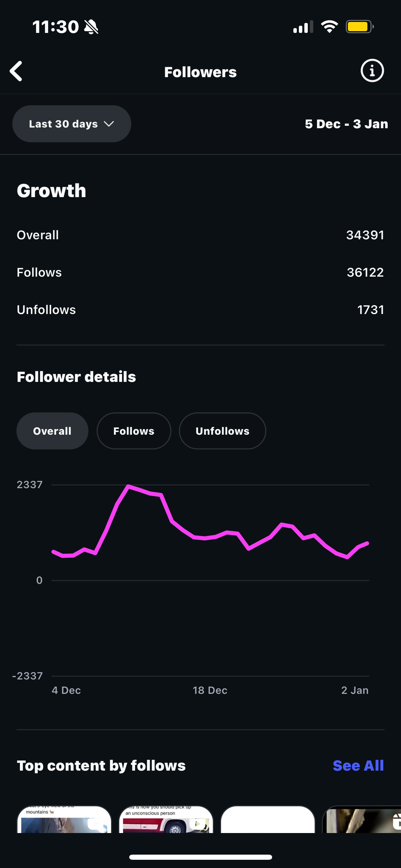Tap play icon on unconscious person thumbnail

[x=198, y=824]
